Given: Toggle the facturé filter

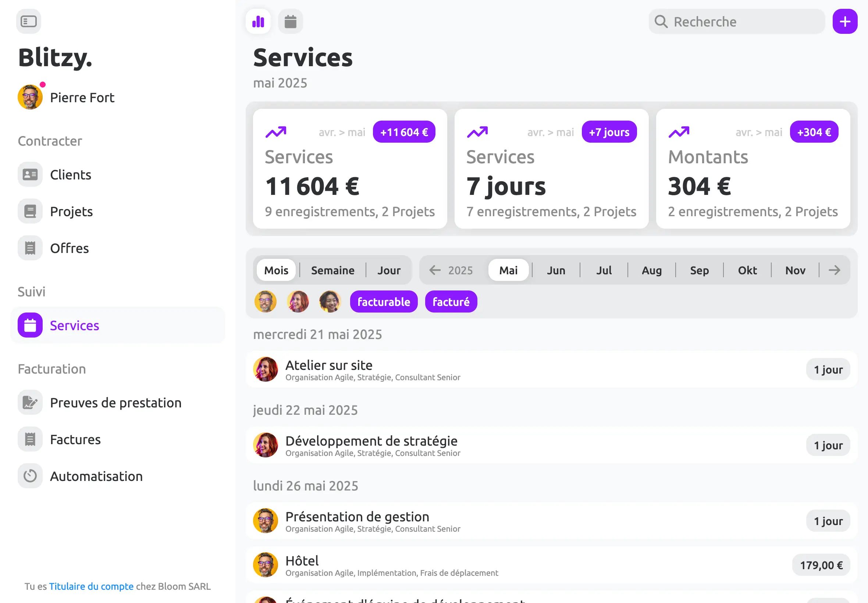Looking at the screenshot, I should coord(451,301).
